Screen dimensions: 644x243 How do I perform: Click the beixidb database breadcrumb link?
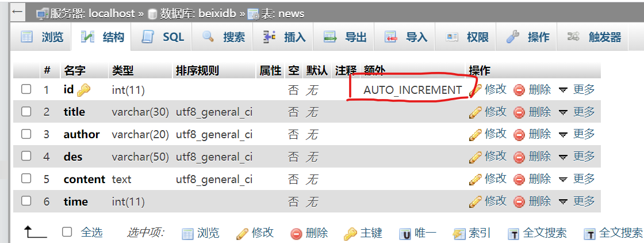pyautogui.click(x=197, y=14)
